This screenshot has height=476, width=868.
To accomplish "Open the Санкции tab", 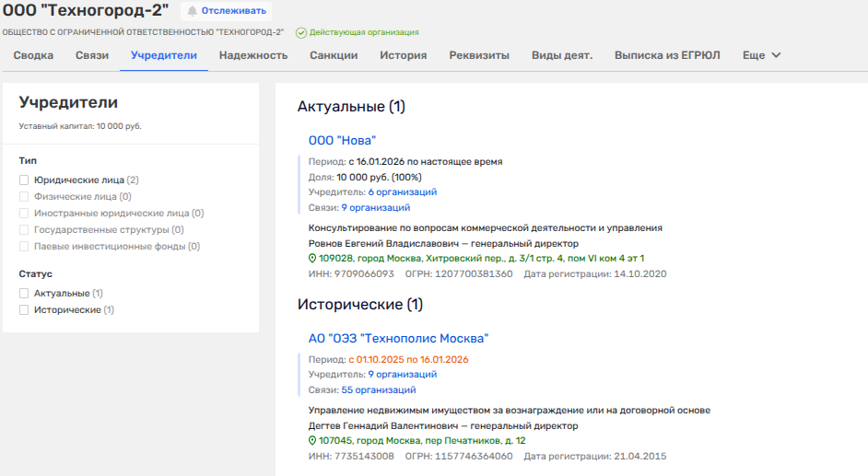I will (x=334, y=55).
